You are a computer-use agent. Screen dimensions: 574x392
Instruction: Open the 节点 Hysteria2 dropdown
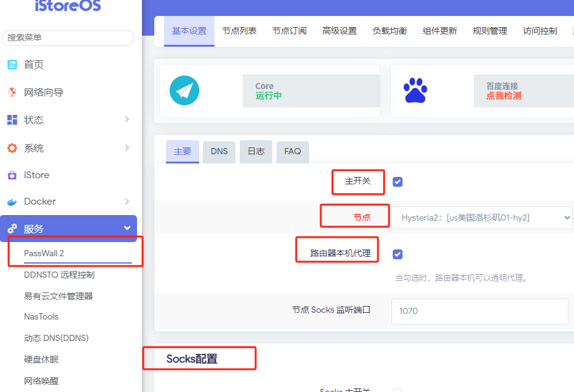coord(482,218)
